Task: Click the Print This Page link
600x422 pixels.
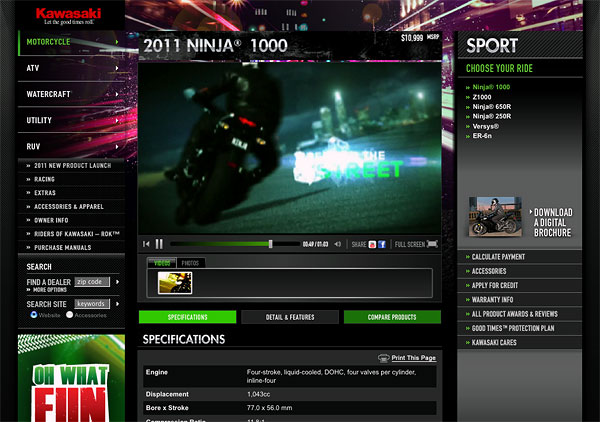Action: [413, 358]
